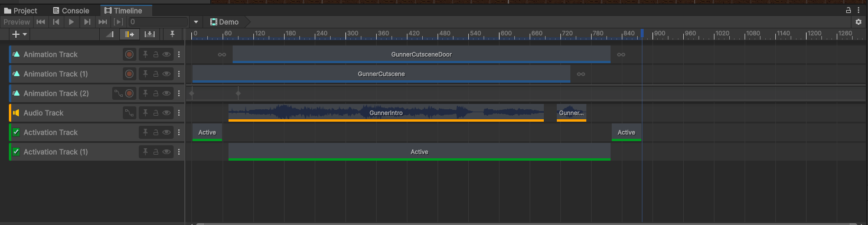Open Audio Track options menu
Image resolution: width=868 pixels, height=225 pixels.
tap(179, 113)
